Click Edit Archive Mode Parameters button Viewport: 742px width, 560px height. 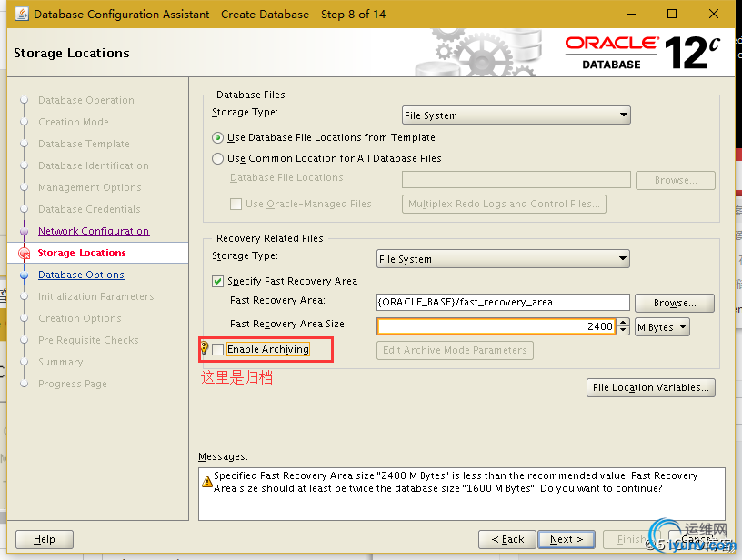(x=455, y=351)
